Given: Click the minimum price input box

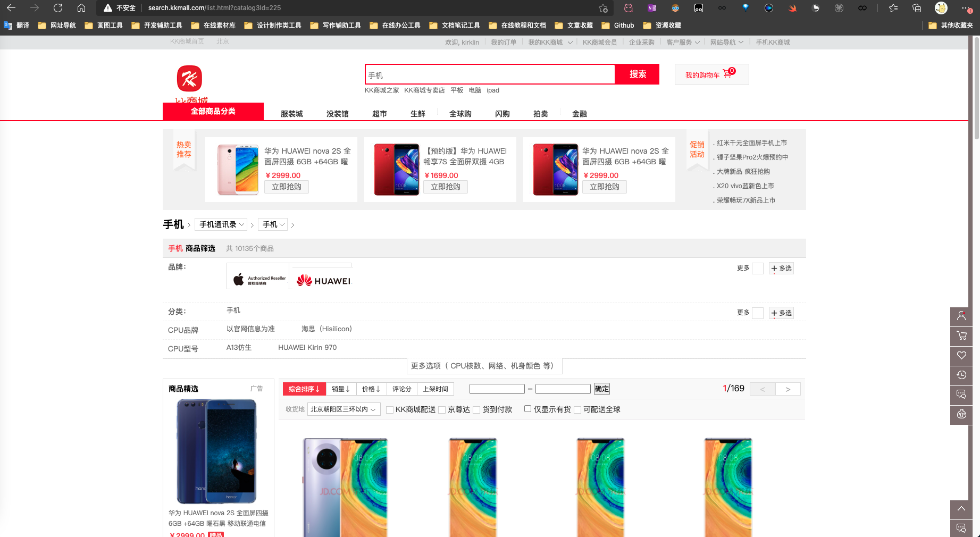Looking at the screenshot, I should pos(497,389).
